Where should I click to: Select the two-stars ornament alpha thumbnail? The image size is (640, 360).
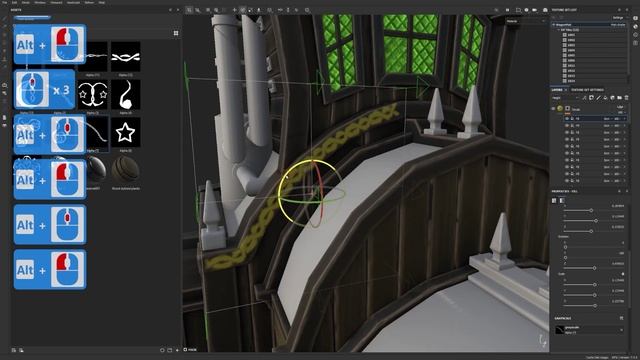point(93,94)
